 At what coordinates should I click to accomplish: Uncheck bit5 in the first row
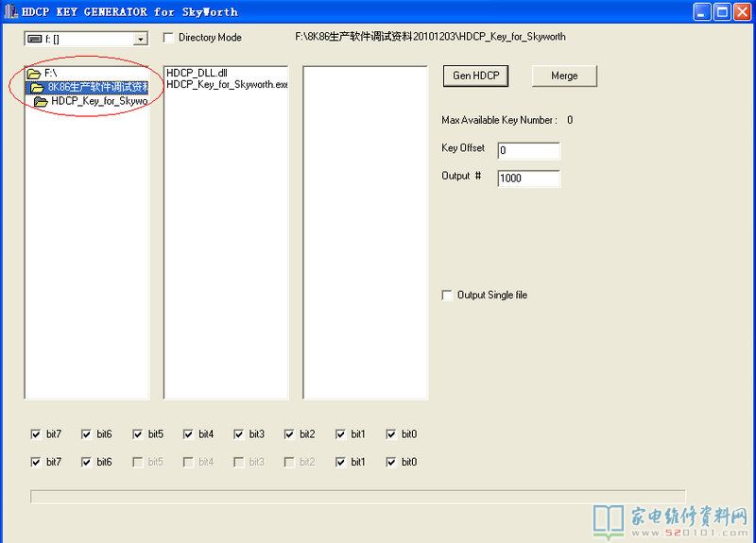[137, 434]
